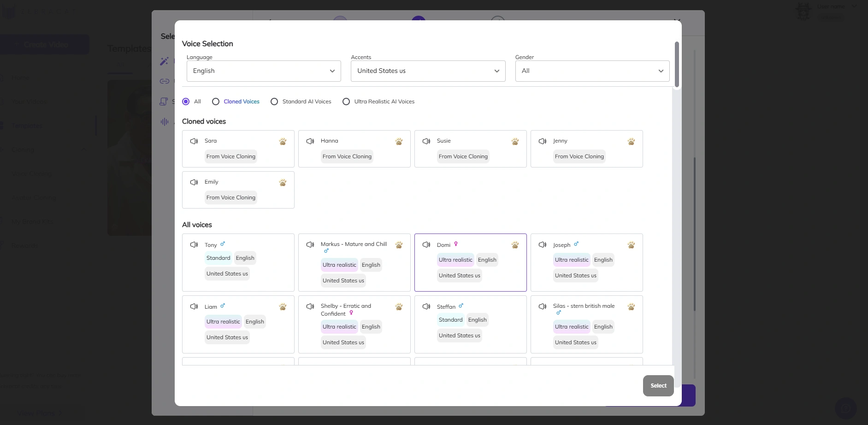Click premium crown icon on Domi card
Image resolution: width=868 pixels, height=425 pixels.
(x=515, y=245)
